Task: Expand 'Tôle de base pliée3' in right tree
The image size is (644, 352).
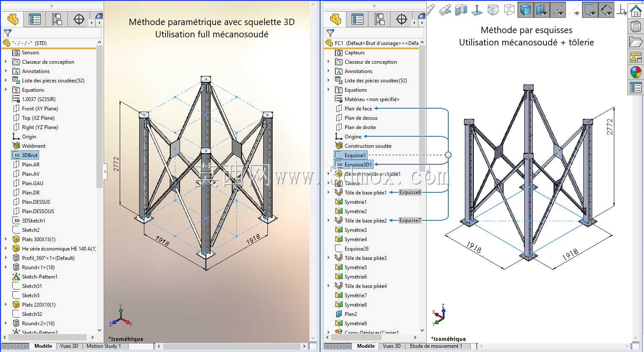Action: click(329, 258)
